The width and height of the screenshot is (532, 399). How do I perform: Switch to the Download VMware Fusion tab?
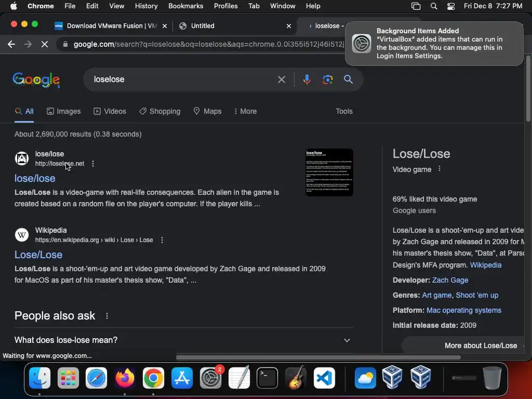[x=110, y=26]
